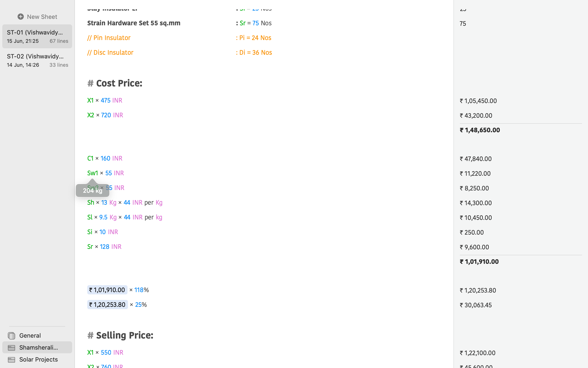Select the General folder
The height and width of the screenshot is (368, 588).
37,335
